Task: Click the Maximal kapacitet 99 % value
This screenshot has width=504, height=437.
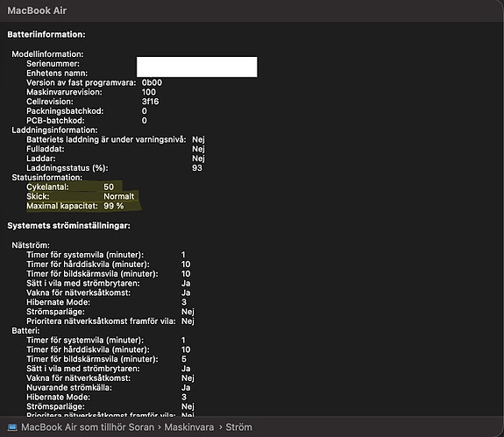Action: tap(113, 206)
